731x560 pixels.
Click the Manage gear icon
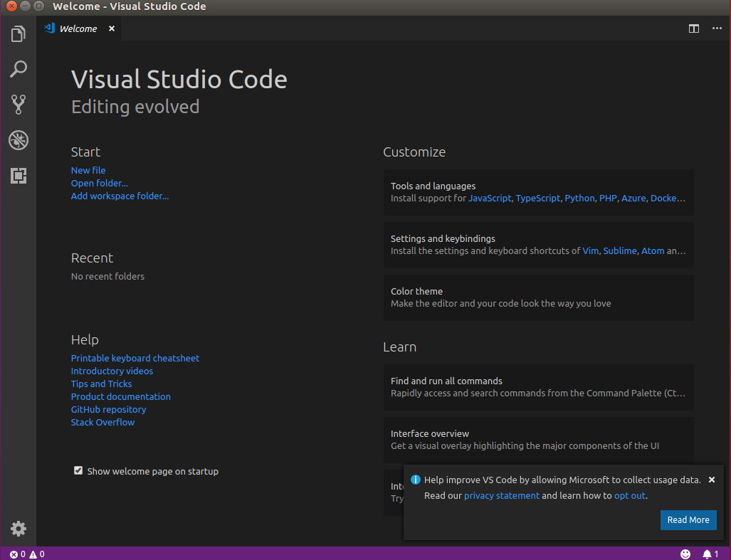[x=19, y=529]
